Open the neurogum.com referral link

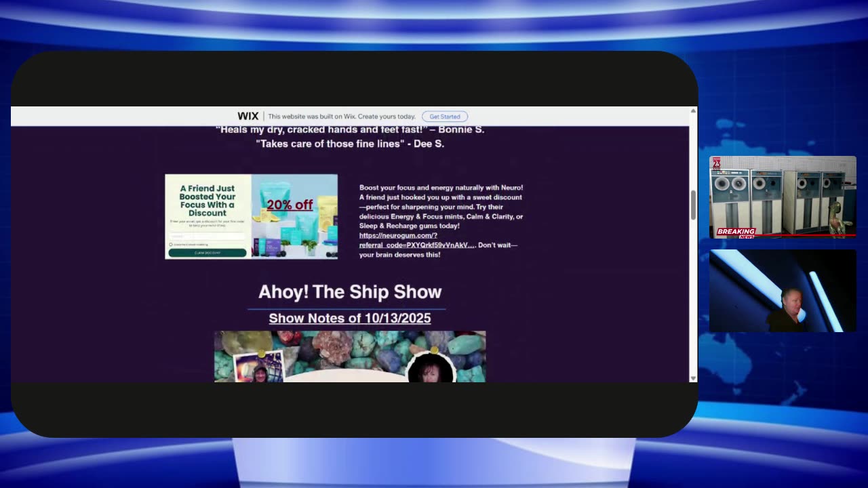click(x=417, y=240)
